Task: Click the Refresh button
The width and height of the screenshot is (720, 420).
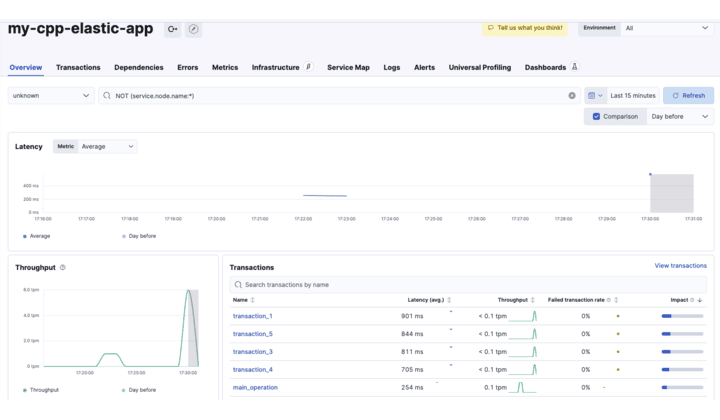Action: click(688, 96)
